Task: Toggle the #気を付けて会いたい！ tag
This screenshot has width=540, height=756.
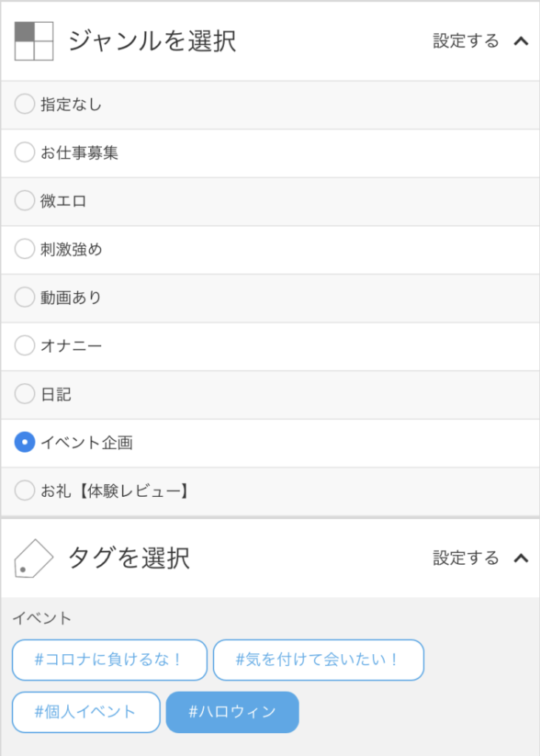Action: click(x=318, y=660)
